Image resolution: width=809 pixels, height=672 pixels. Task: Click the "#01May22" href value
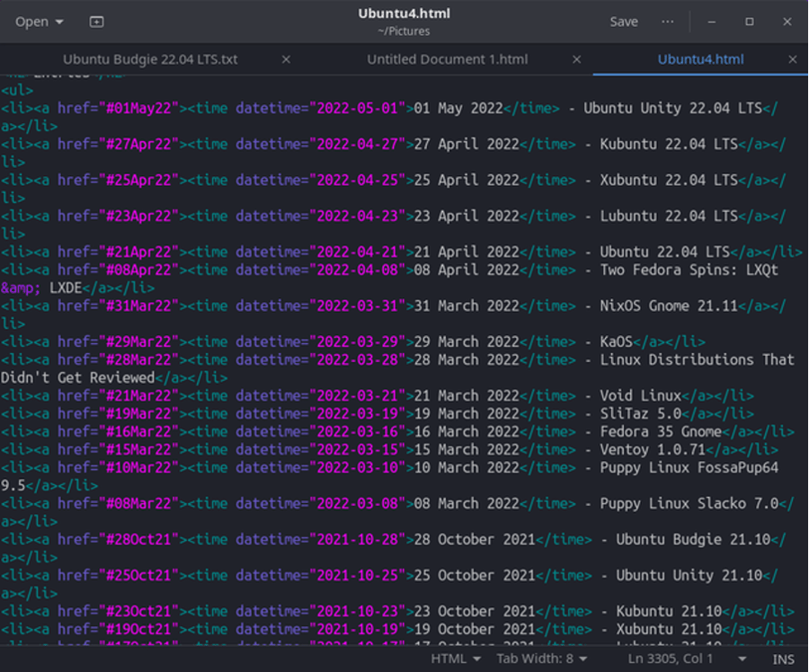pyautogui.click(x=138, y=109)
